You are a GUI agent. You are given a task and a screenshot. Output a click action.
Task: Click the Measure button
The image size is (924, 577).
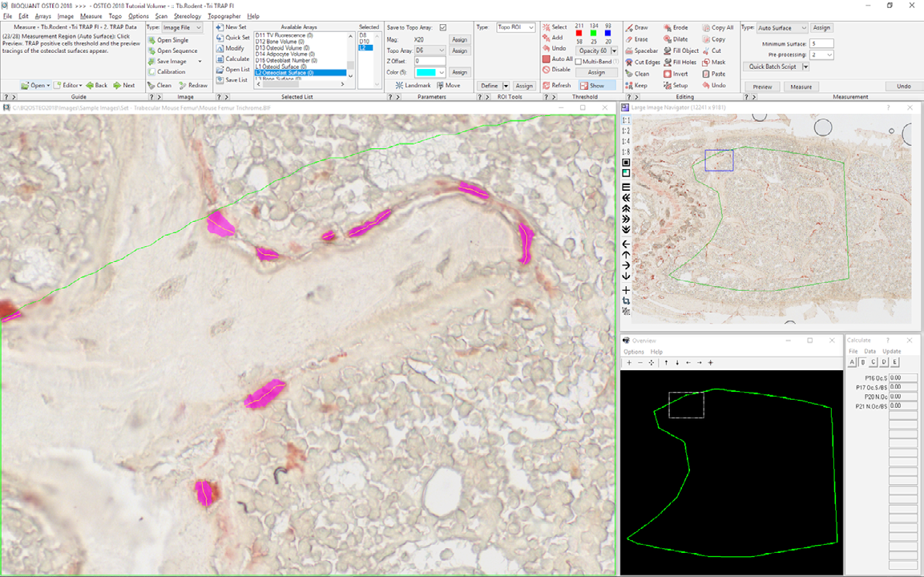tap(801, 87)
